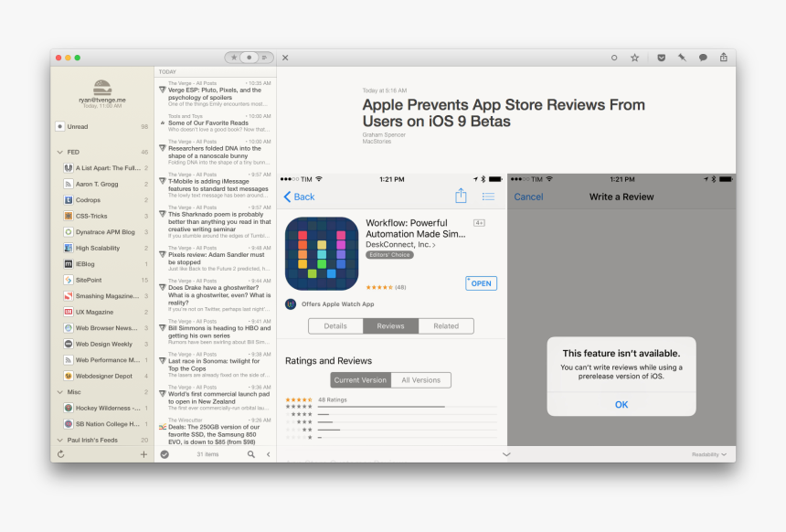Collapse the article list with the bottom chevron
The width and height of the screenshot is (786, 532).
pos(505,453)
